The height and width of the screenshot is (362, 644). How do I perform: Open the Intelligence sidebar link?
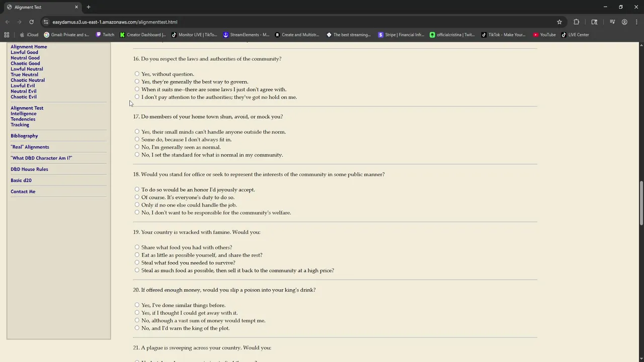(24, 114)
